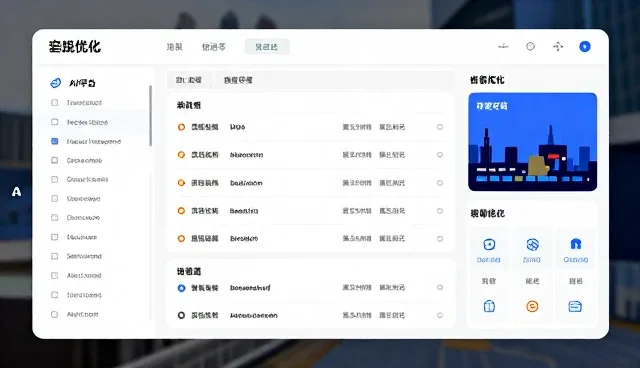
Task: Click the dash icon in the header bar
Action: click(x=503, y=47)
